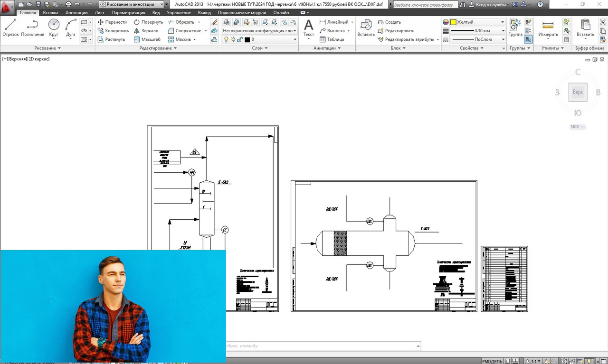This screenshot has width=608, height=364.
Task: Click Редактировать block button
Action: pyautogui.click(x=396, y=31)
